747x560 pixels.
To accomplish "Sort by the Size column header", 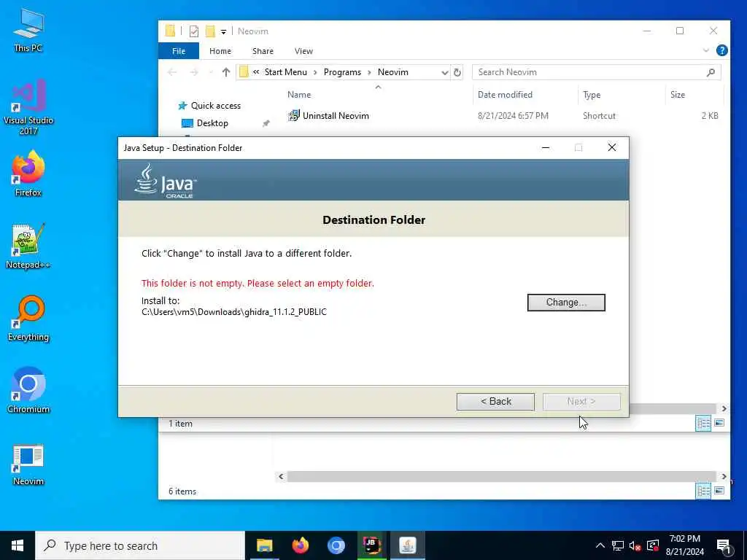I will point(678,95).
